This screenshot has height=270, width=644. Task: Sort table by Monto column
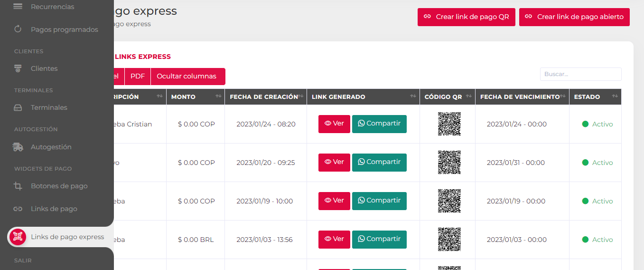pos(195,96)
